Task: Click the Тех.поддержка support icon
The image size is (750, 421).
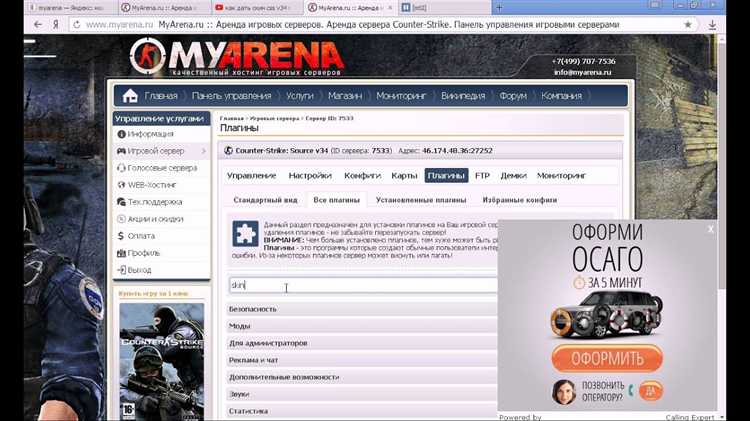Action: coord(121,202)
